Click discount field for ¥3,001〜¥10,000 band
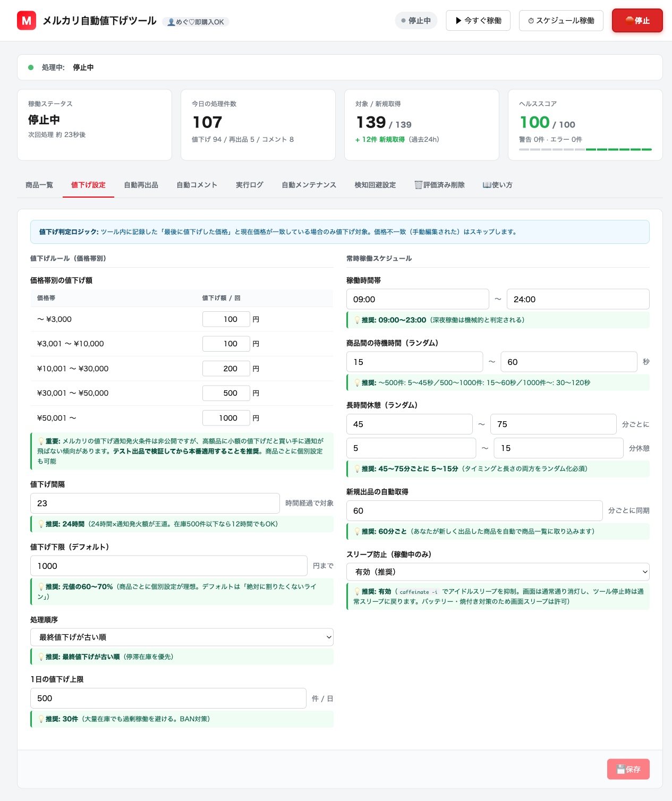This screenshot has height=801, width=672. [x=226, y=344]
